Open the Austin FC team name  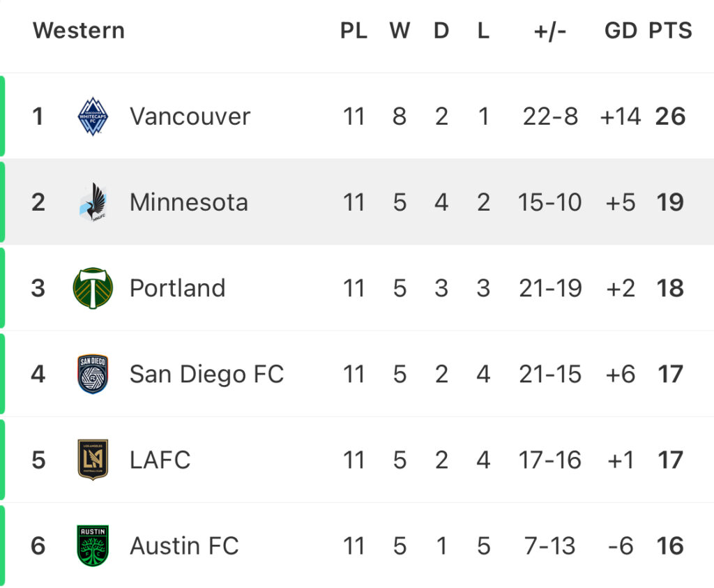184,546
